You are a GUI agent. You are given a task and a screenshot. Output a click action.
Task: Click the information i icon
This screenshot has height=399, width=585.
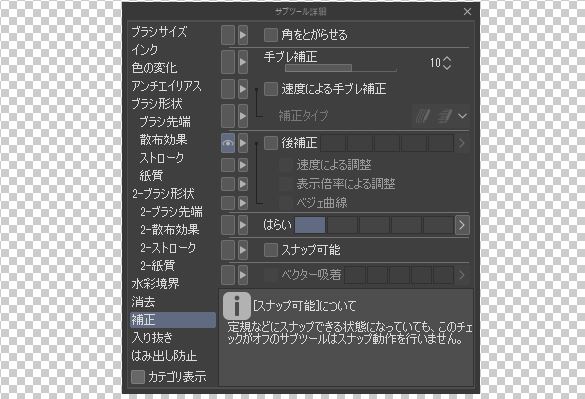click(x=237, y=306)
